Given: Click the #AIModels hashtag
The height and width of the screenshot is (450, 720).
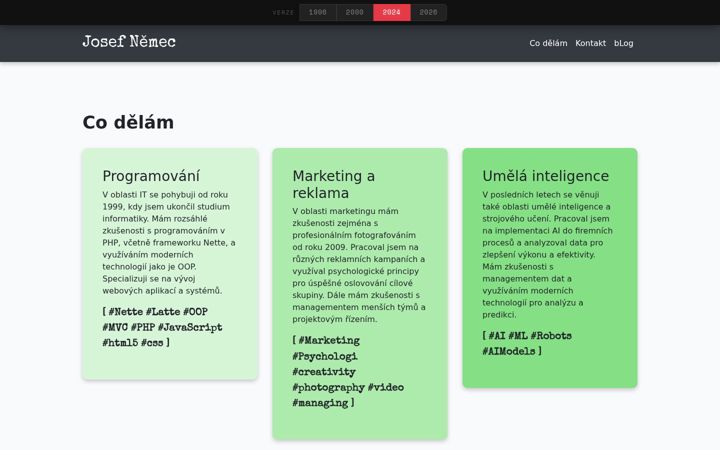Looking at the screenshot, I should click(x=509, y=351).
